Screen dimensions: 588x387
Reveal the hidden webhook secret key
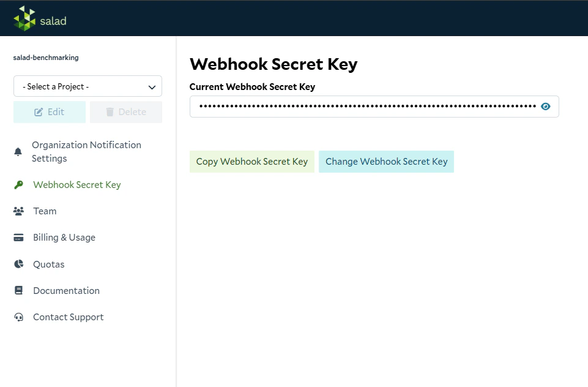pyautogui.click(x=545, y=106)
